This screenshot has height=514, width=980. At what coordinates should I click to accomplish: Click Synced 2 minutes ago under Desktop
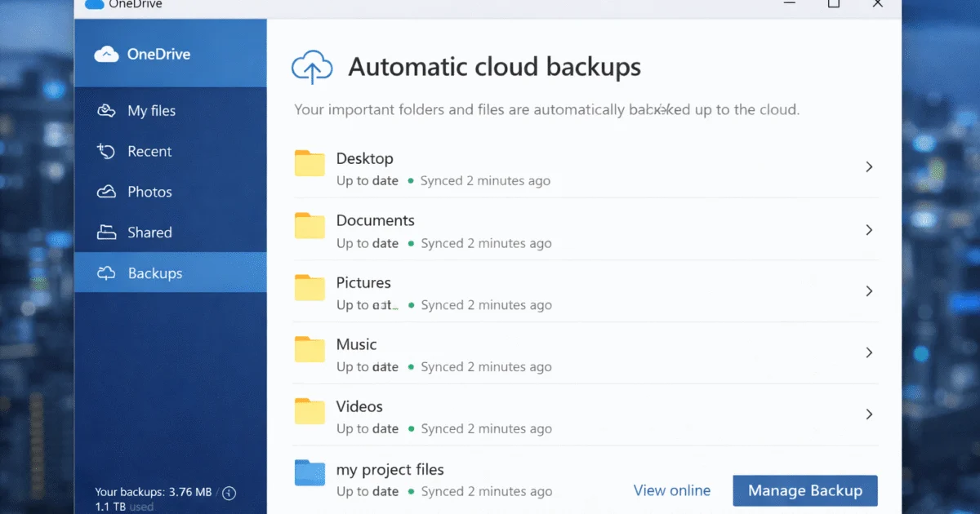coord(485,181)
